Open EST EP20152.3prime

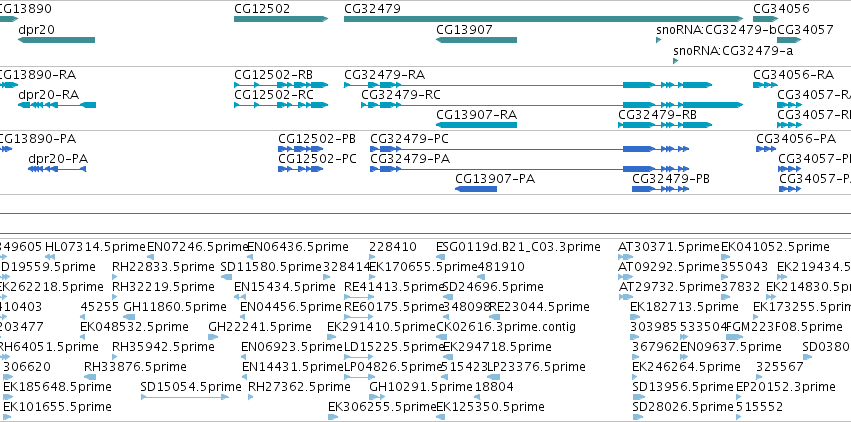[785, 386]
